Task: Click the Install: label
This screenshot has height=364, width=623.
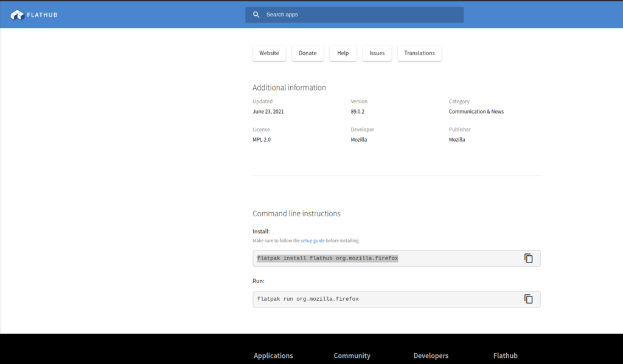Action: coord(261,232)
